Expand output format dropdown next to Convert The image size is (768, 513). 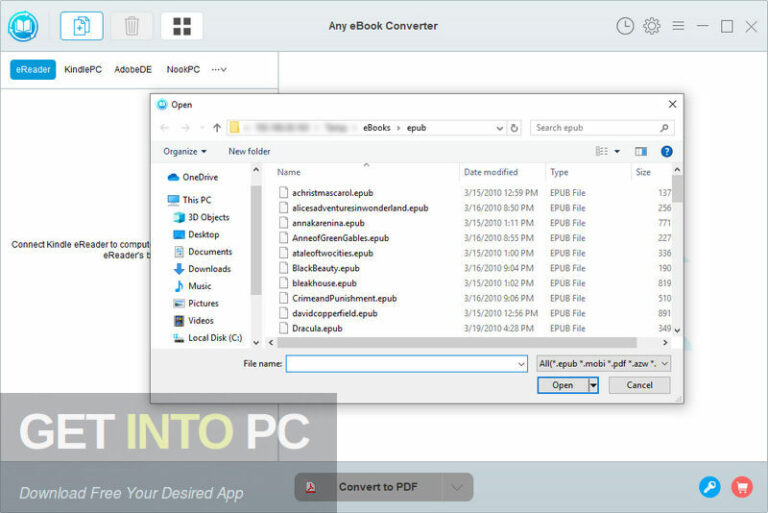pyautogui.click(x=457, y=488)
